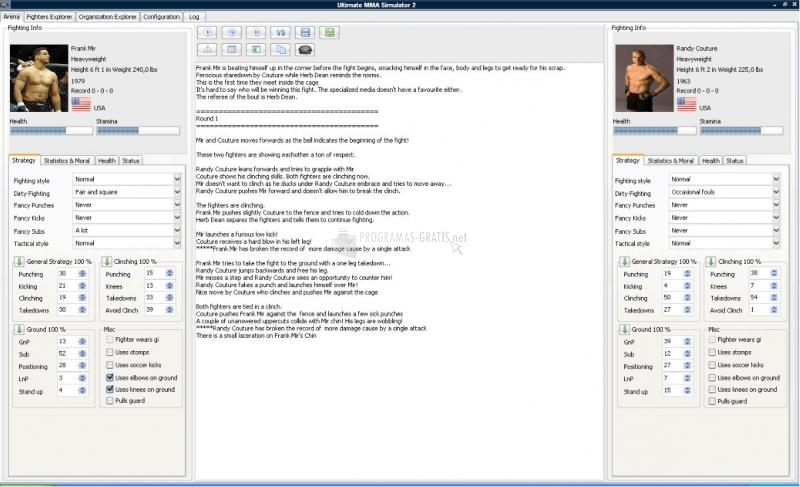
Task: Uncheck Uses elbows on ground for Frank Mir
Action: [x=110, y=377]
